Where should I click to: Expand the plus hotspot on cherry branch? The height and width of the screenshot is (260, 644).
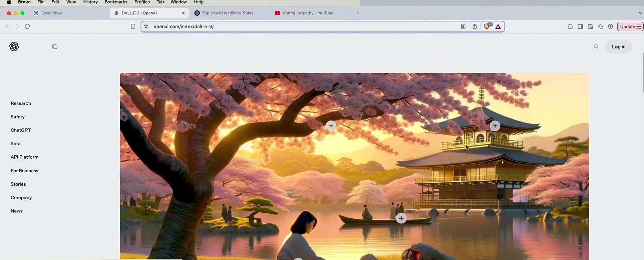point(331,126)
